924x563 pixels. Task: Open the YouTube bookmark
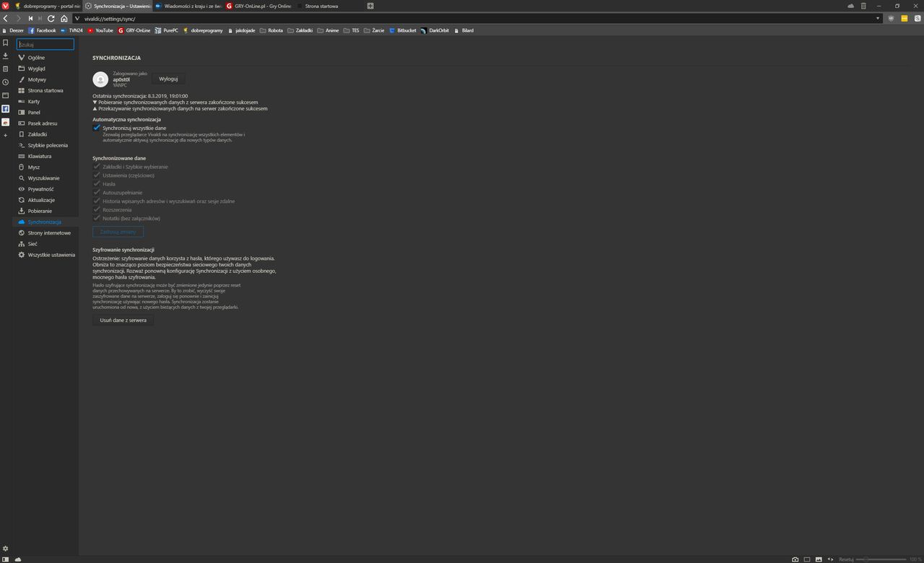tap(100, 30)
